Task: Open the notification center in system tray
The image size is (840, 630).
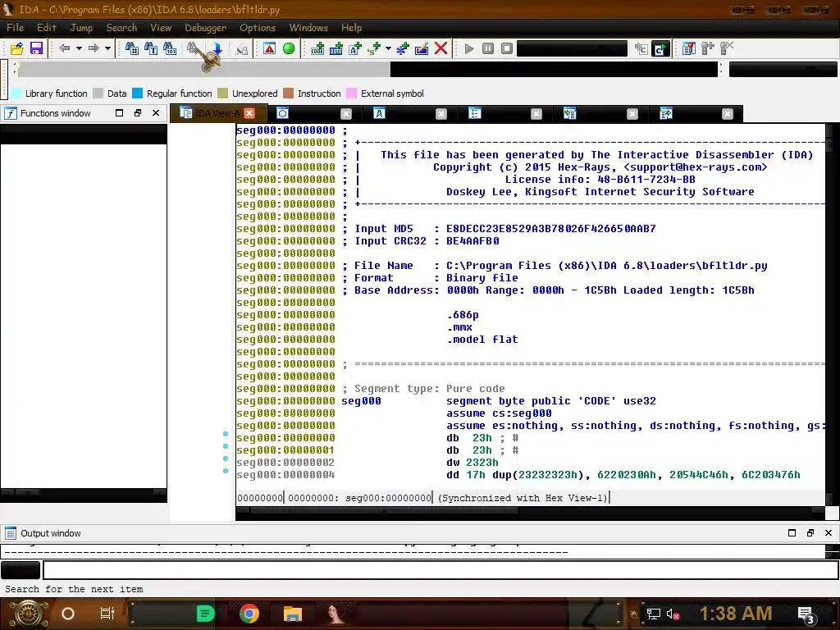Action: 806,614
